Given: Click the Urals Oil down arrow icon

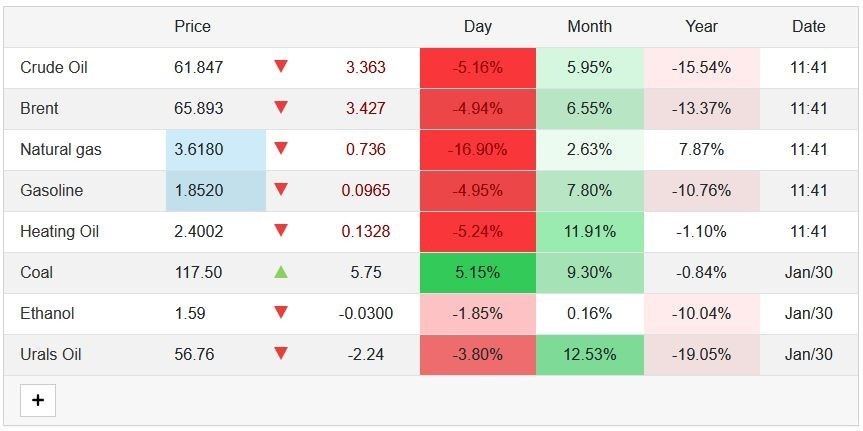Looking at the screenshot, I should click(x=281, y=354).
